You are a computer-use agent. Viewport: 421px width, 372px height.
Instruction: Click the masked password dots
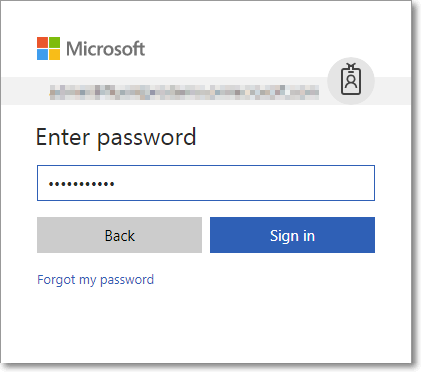82,184
